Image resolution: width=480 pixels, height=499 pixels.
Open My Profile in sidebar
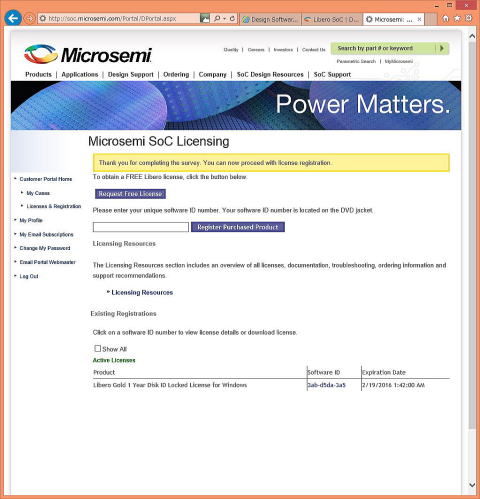[31, 220]
